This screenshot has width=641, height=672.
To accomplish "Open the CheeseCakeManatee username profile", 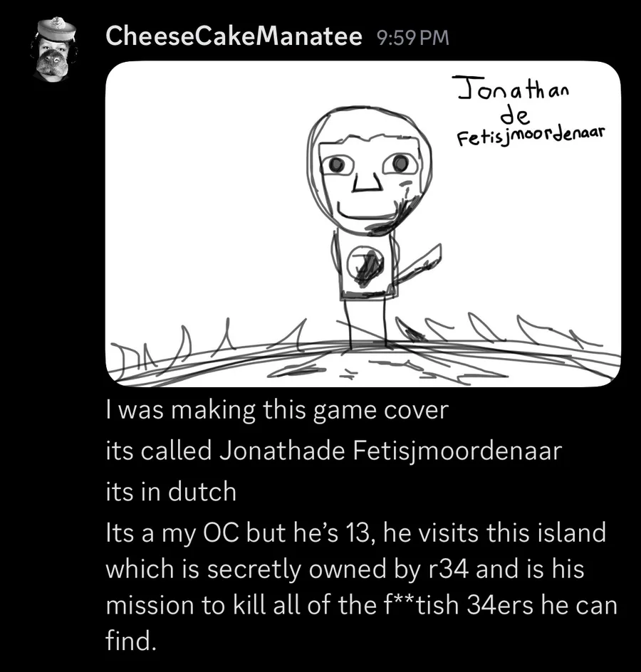I will click(234, 36).
